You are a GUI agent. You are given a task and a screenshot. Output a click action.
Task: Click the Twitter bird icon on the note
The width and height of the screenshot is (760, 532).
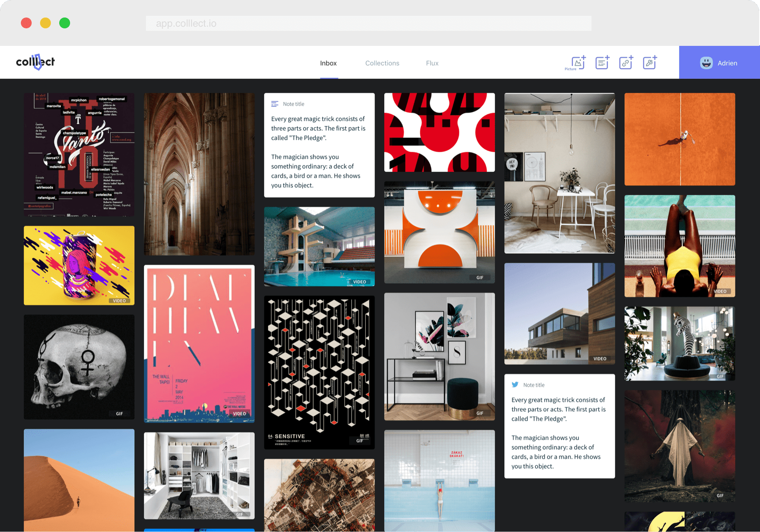point(515,385)
